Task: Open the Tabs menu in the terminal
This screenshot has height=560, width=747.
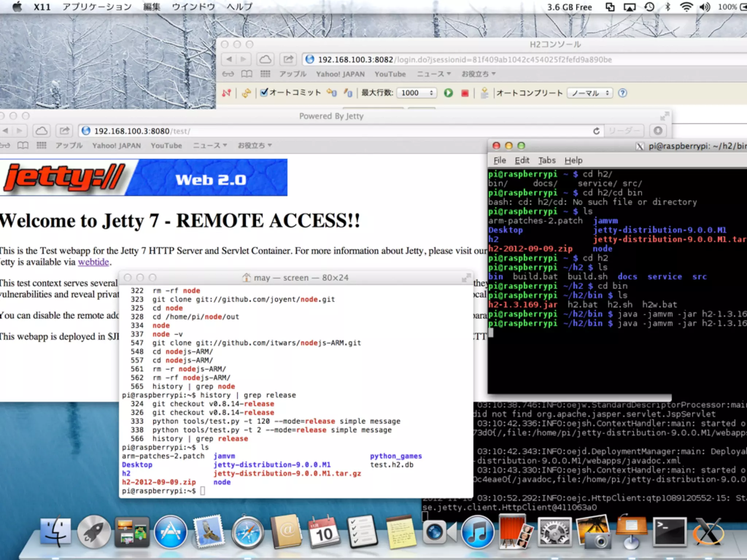Action: click(x=547, y=160)
